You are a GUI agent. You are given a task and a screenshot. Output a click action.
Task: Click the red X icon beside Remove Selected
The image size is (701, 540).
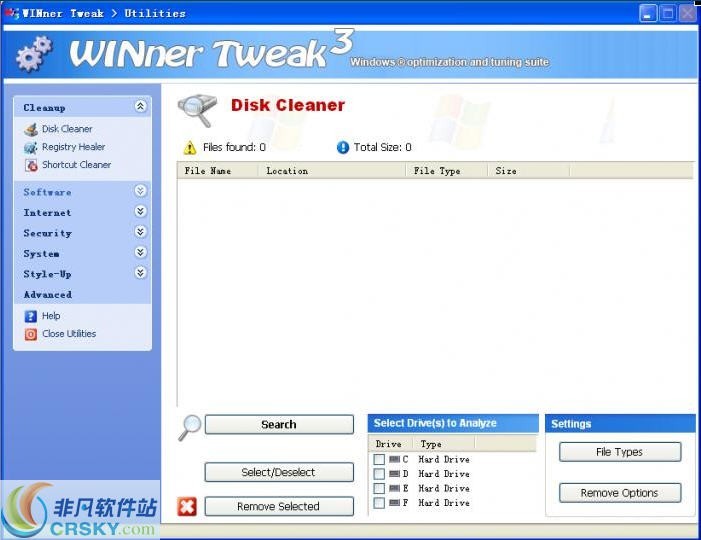point(187,506)
